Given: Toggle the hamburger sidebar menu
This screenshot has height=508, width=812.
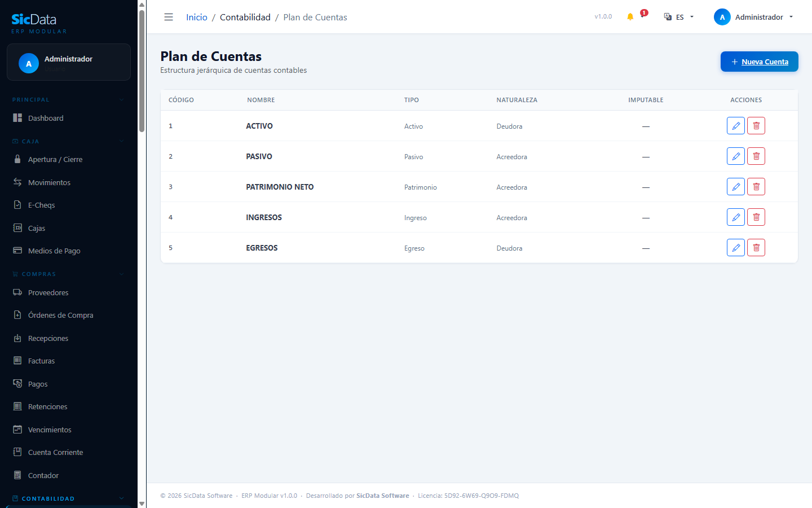Looking at the screenshot, I should click(169, 17).
